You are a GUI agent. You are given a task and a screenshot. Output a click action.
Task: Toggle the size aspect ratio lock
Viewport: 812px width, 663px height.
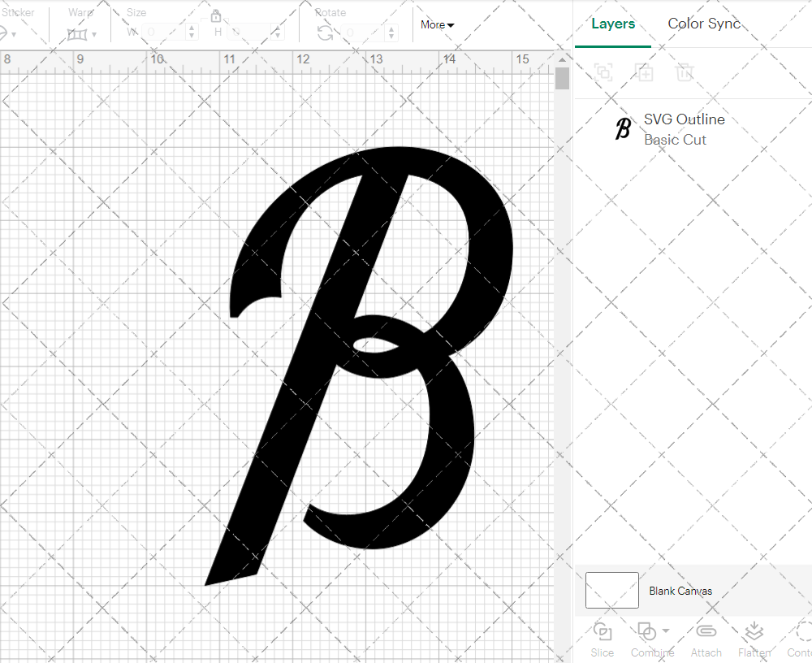(216, 16)
